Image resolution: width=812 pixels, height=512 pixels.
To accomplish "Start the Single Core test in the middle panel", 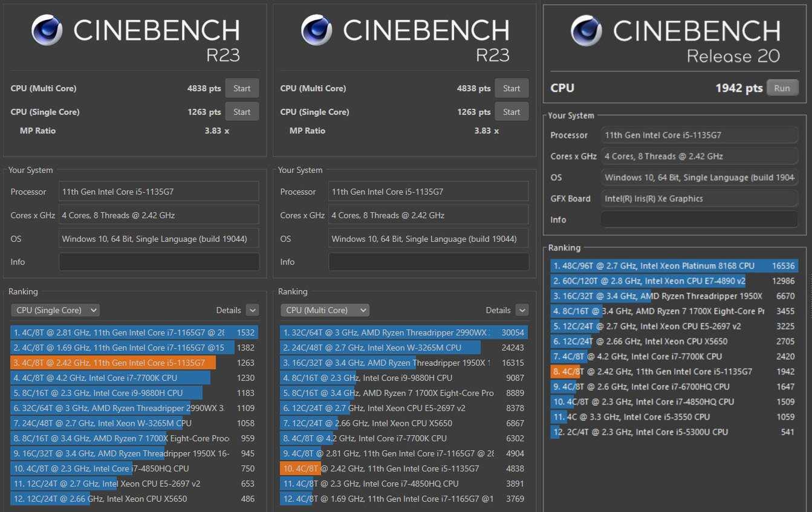I will pyautogui.click(x=512, y=112).
